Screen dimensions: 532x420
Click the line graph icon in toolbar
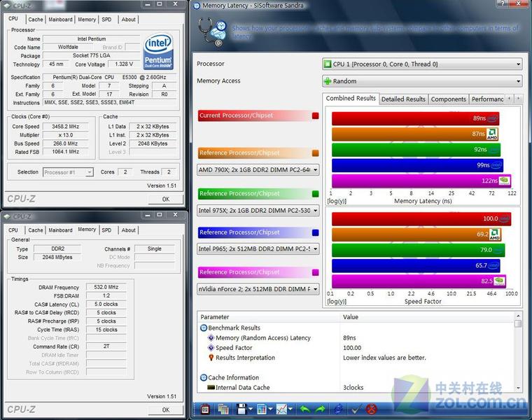tap(281, 409)
